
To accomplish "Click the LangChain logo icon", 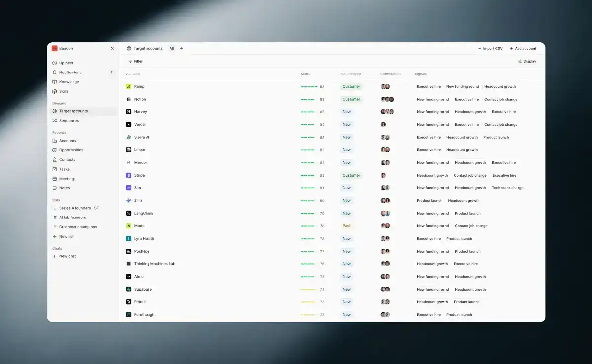I will (x=129, y=213).
